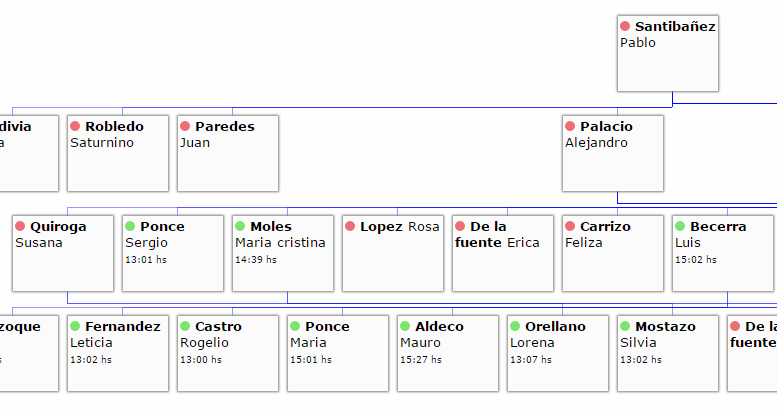Open the Mostazo Silvia card
Viewport: 777px width, 410px height.
(668, 353)
